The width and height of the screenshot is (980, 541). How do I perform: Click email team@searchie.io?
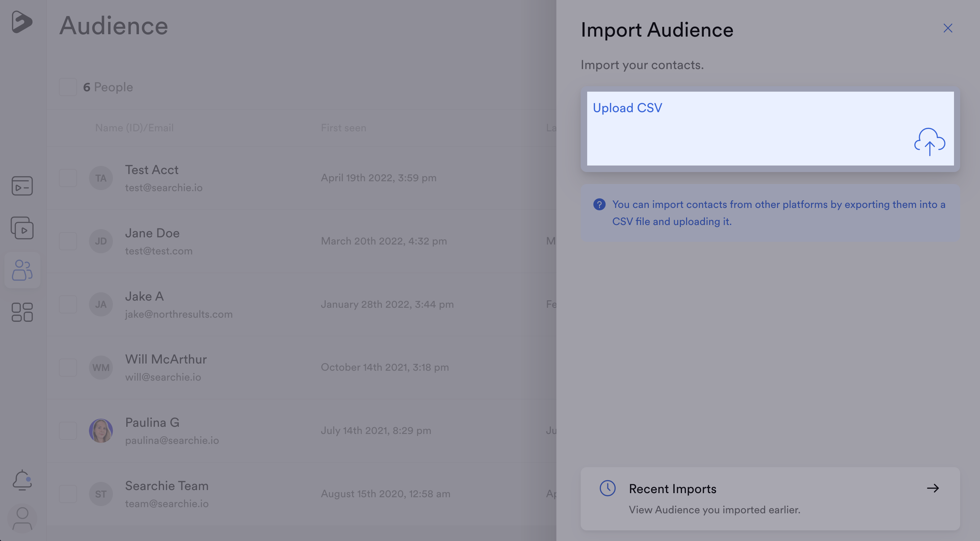click(167, 504)
